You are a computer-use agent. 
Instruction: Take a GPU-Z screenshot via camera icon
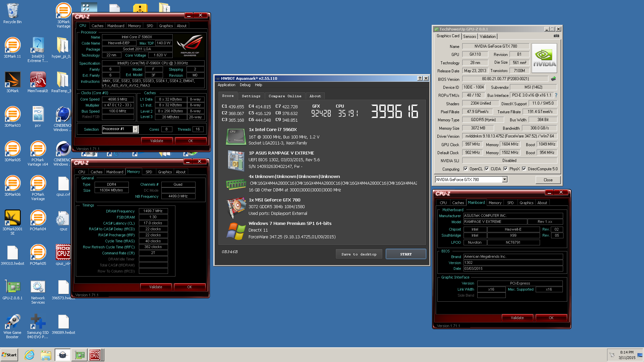point(556,36)
